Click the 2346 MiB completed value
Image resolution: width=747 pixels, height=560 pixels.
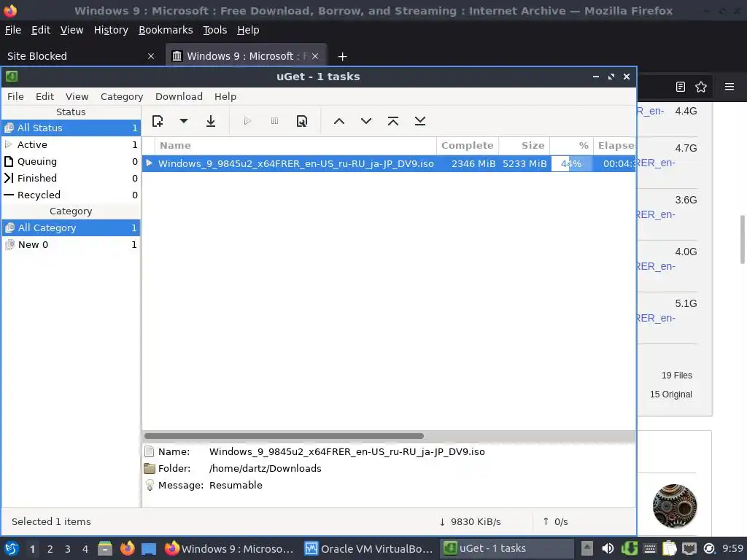tap(473, 163)
